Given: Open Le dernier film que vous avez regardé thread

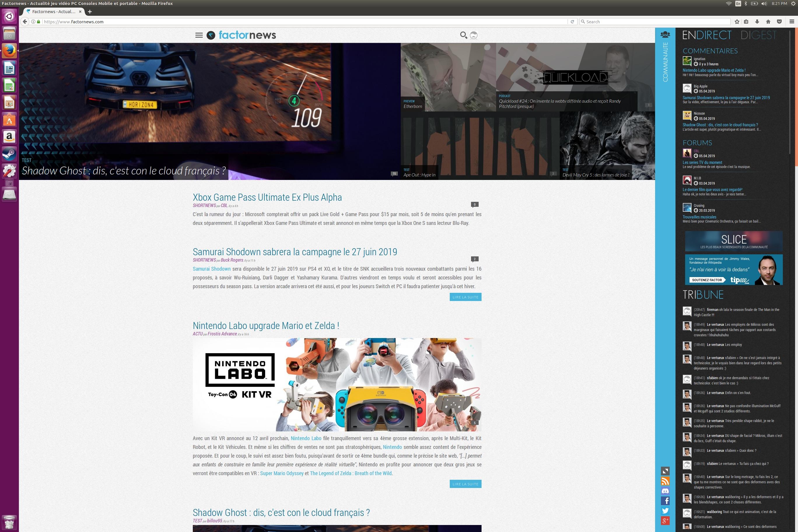Looking at the screenshot, I should (x=712, y=190).
